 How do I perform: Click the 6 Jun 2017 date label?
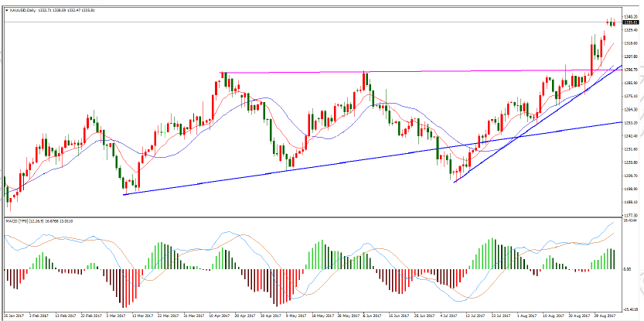click(x=371, y=316)
